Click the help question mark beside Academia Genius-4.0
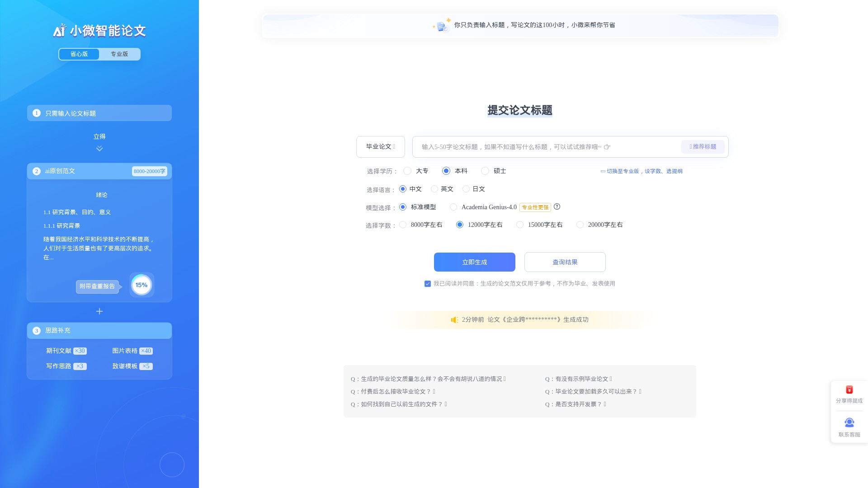The width and height of the screenshot is (868, 488). 557,206
